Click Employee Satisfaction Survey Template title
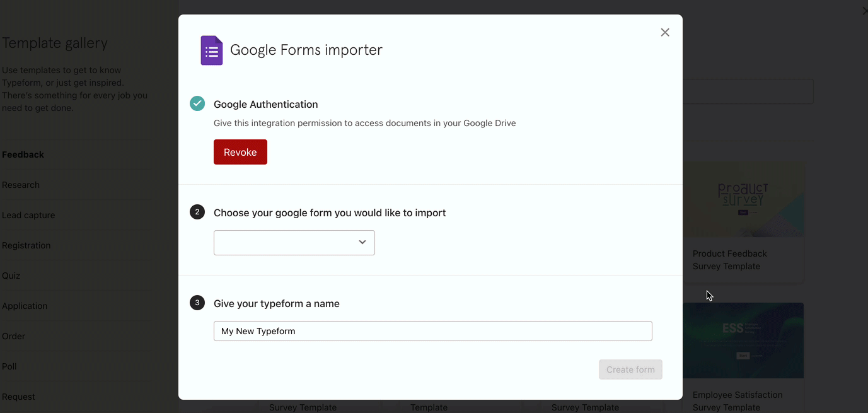This screenshot has height=413, width=868. pyautogui.click(x=738, y=401)
